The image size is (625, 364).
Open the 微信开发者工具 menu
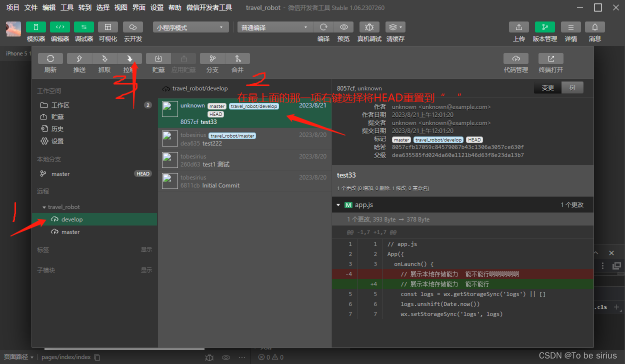click(x=209, y=7)
